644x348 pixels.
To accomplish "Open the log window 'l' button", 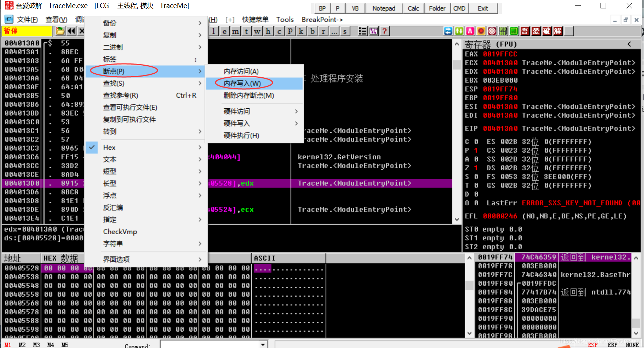I will pyautogui.click(x=214, y=31).
